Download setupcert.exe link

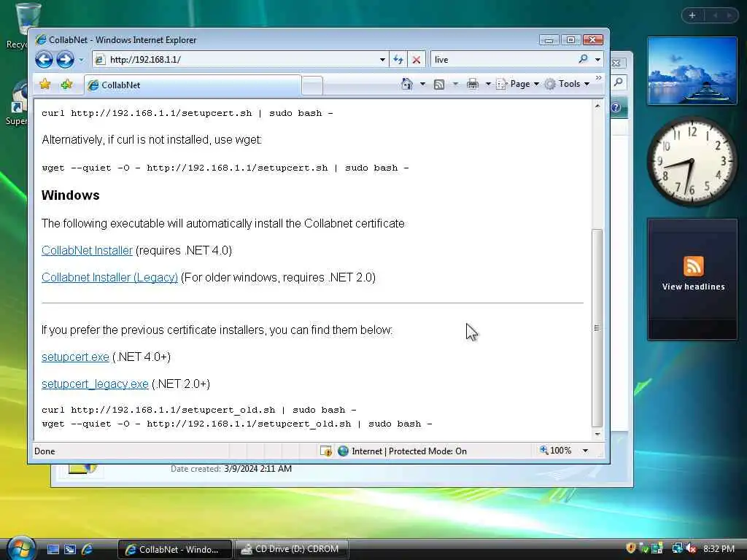pyautogui.click(x=75, y=357)
